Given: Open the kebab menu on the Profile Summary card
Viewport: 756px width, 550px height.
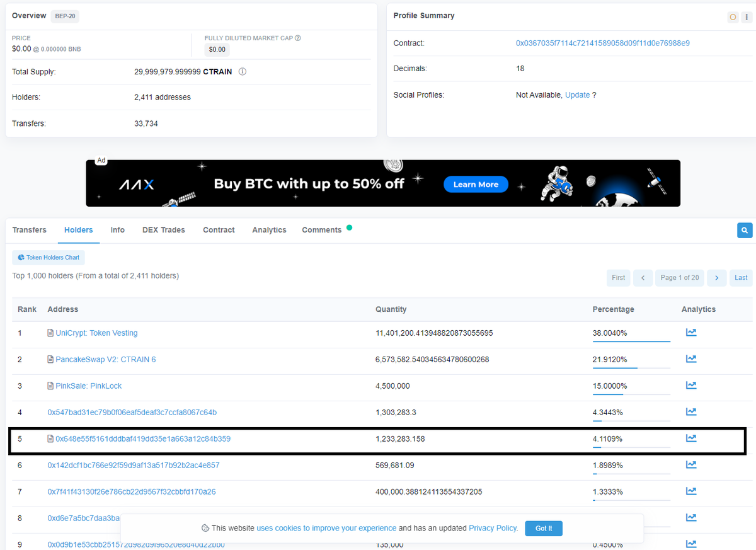Looking at the screenshot, I should pyautogui.click(x=747, y=16).
